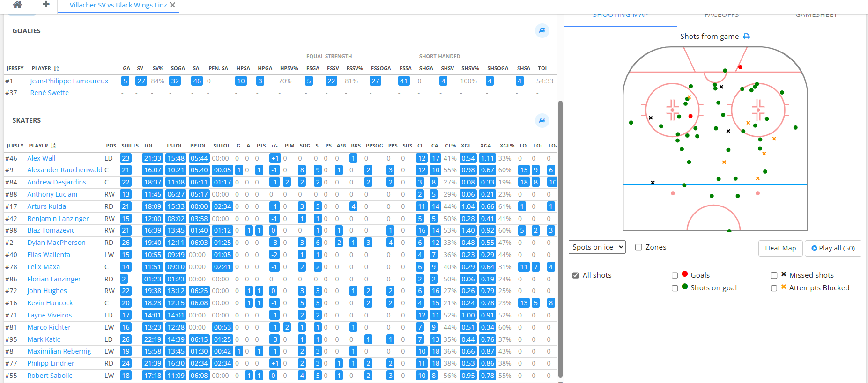Switch to the Gamesheet tab
The height and width of the screenshot is (383, 868).
click(816, 16)
